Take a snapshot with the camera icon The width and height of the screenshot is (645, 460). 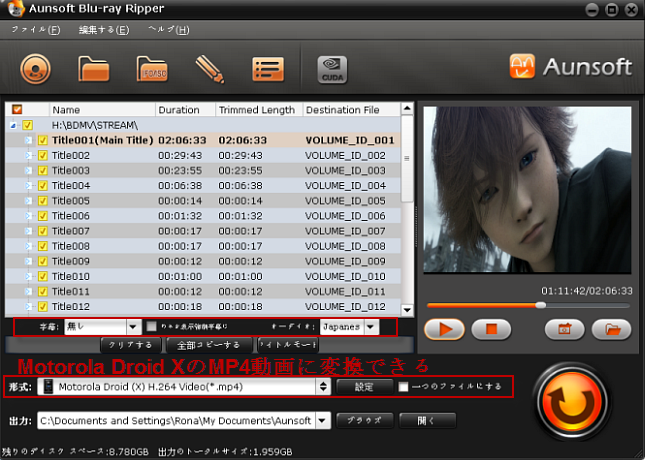point(564,329)
